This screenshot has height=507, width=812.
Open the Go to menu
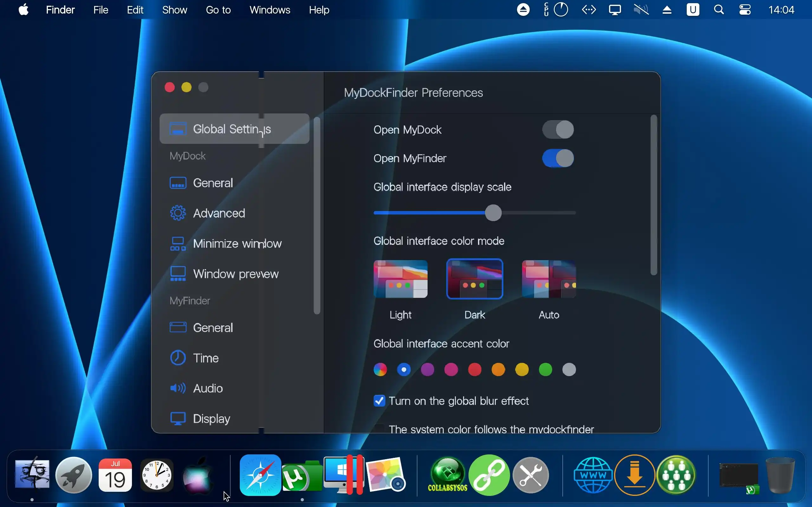click(218, 10)
